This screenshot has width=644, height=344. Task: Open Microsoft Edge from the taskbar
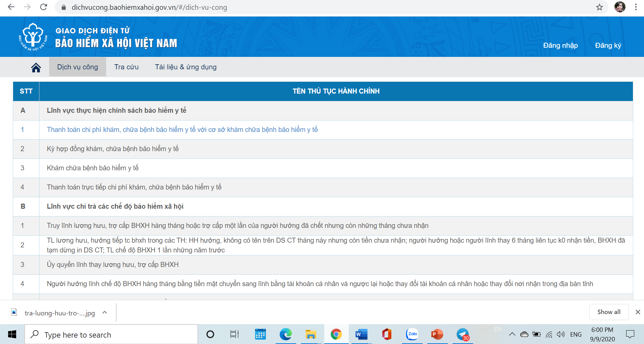tap(285, 334)
